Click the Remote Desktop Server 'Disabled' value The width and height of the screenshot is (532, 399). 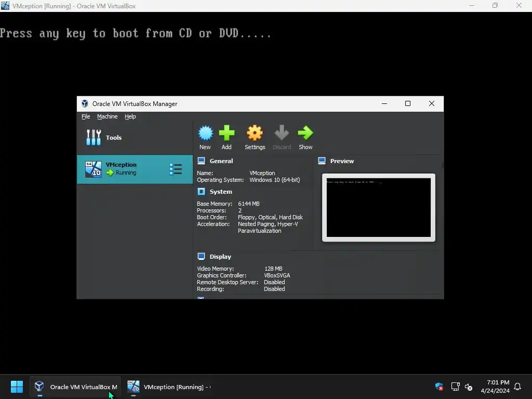click(274, 282)
